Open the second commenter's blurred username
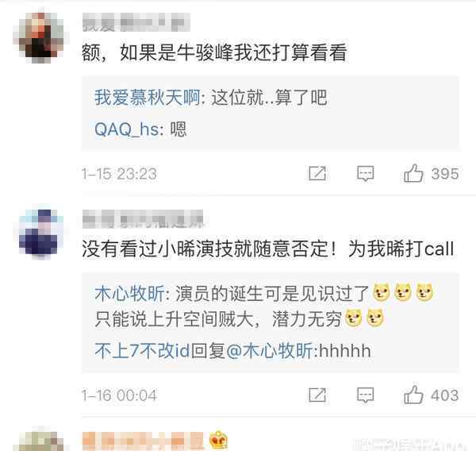 click(143, 219)
